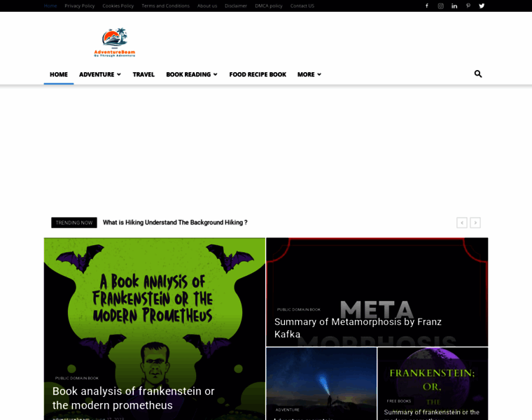Click the AdventureBeam logo

pos(115,43)
